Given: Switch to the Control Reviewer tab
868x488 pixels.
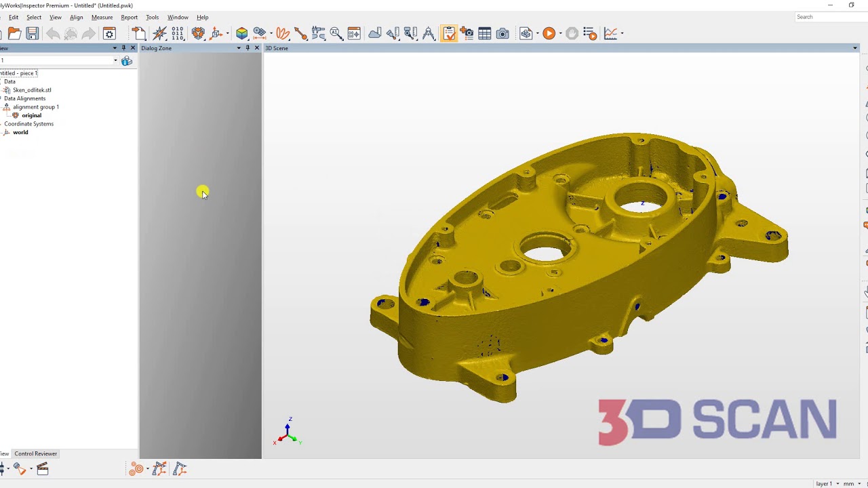Looking at the screenshot, I should [x=35, y=453].
